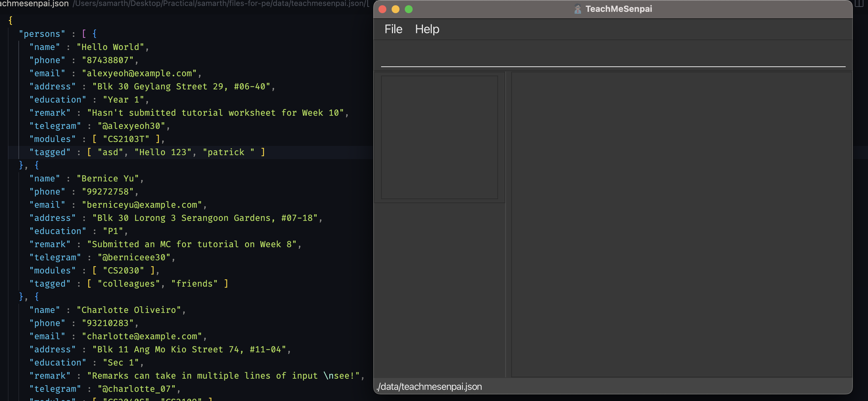Click the TeachMeSenpai app icon in title bar

click(577, 9)
